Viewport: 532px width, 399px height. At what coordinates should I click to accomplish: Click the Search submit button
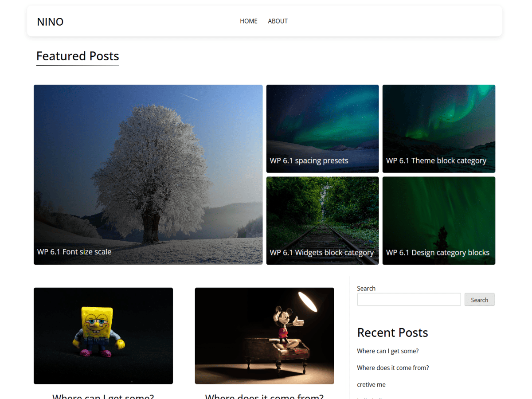tap(479, 299)
